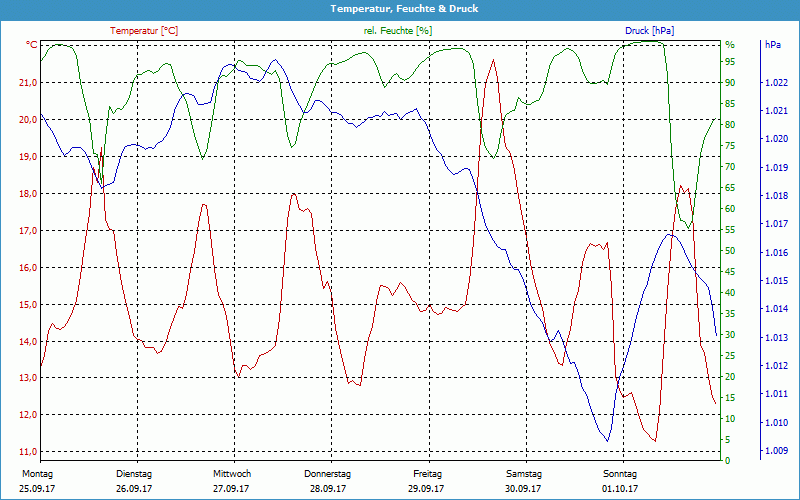Click the 65 humidity axis value
The width and height of the screenshot is (800, 500).
(x=730, y=188)
